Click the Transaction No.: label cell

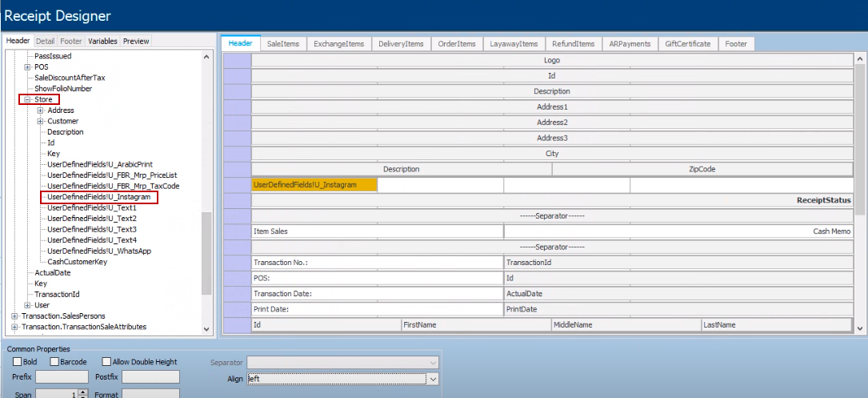coord(378,263)
